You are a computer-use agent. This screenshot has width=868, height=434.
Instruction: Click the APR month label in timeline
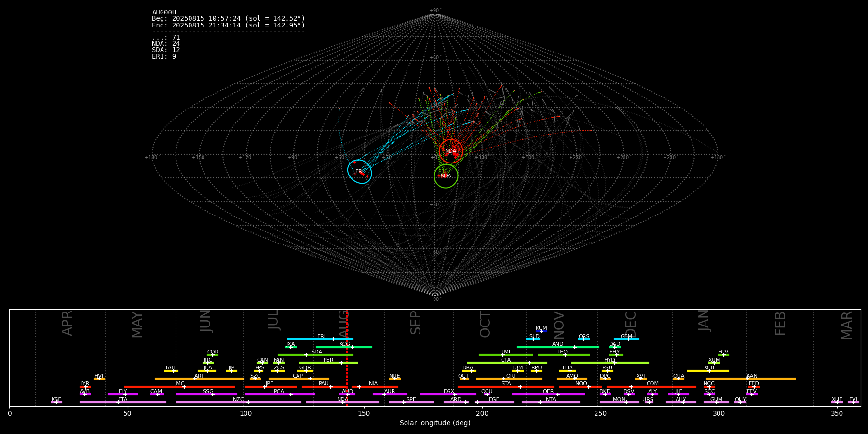tap(67, 323)
